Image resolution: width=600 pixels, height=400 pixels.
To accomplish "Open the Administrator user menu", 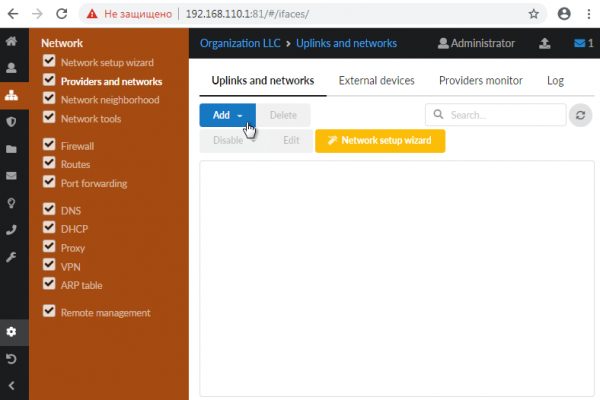I will [x=477, y=44].
